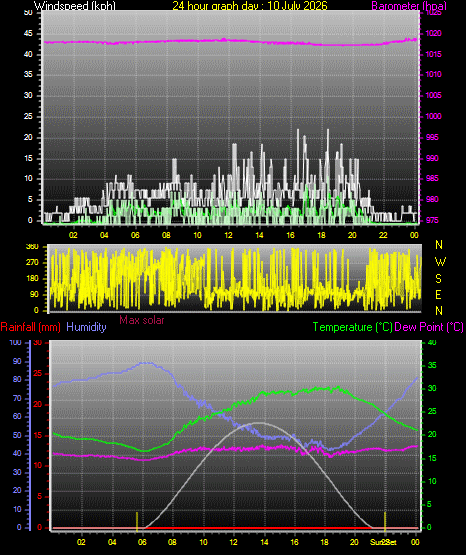Click rainfall value 15 on red axis

point(38,436)
